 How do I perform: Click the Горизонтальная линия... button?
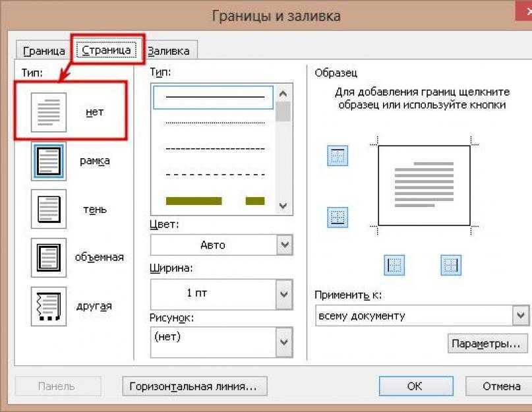(194, 386)
